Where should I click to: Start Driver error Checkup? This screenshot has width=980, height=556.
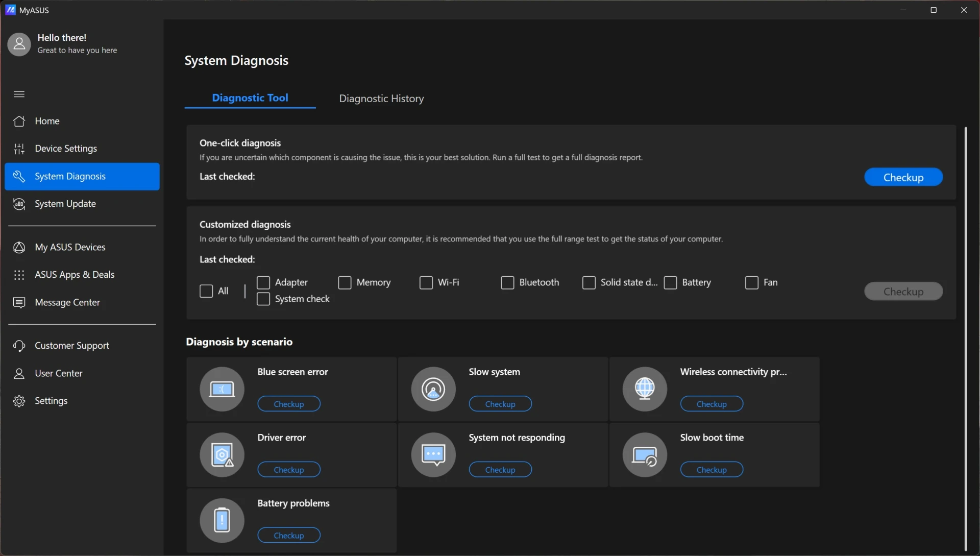point(289,470)
